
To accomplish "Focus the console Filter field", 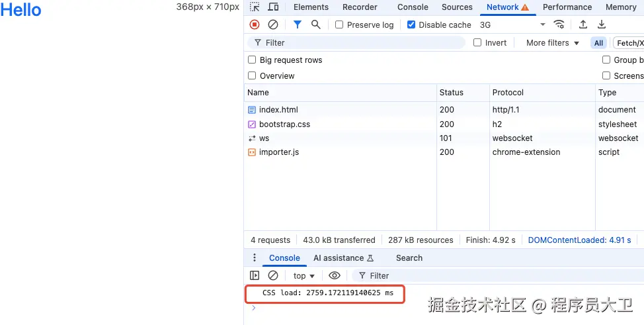I will pyautogui.click(x=499, y=275).
